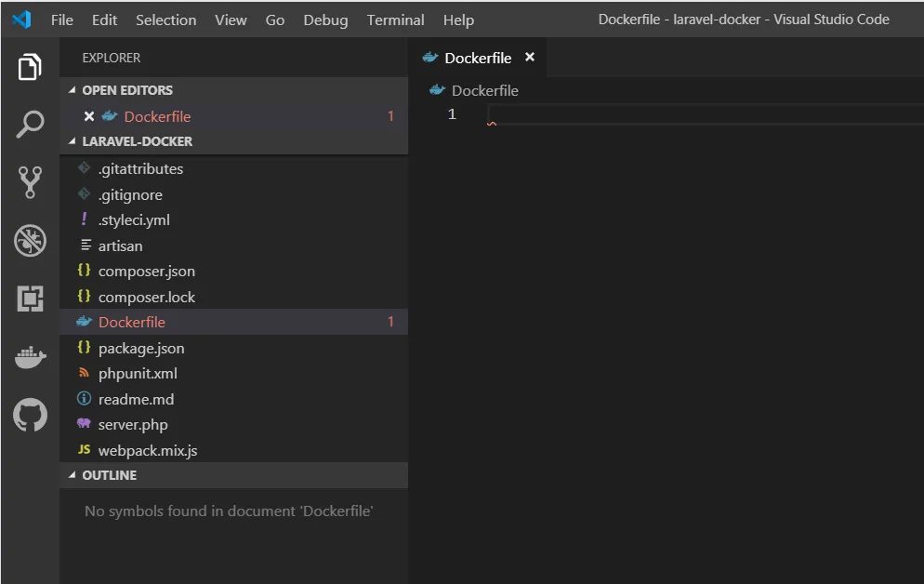Open the Search view icon
The image size is (924, 584).
coord(30,125)
